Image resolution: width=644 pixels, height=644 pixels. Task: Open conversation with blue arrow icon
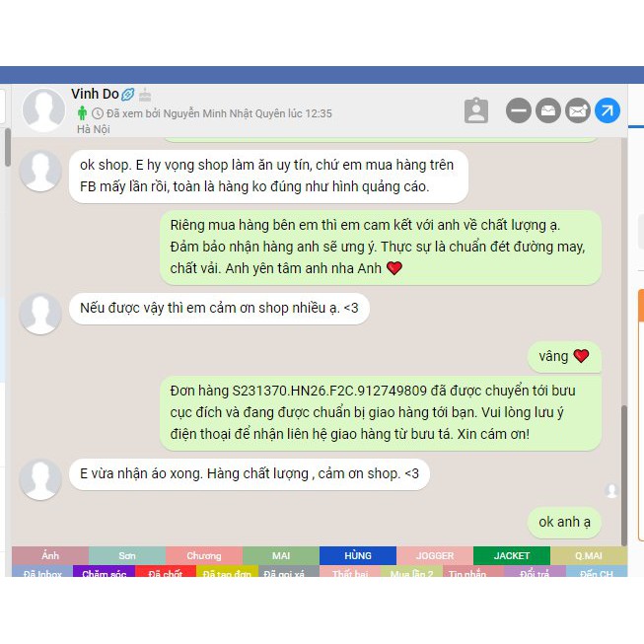click(608, 110)
